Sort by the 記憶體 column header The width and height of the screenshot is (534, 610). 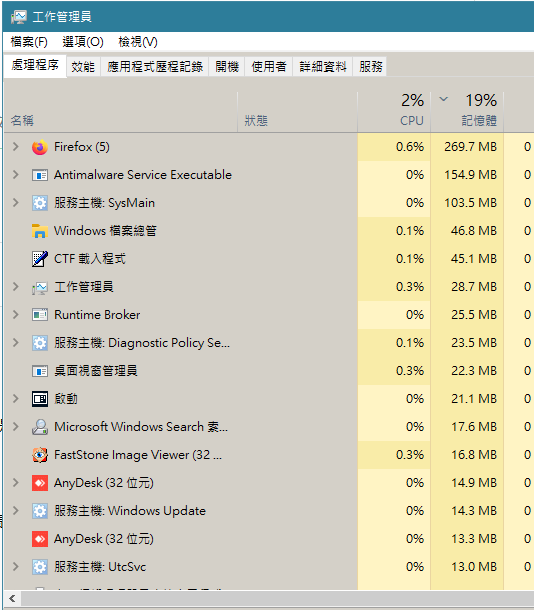[x=467, y=112]
